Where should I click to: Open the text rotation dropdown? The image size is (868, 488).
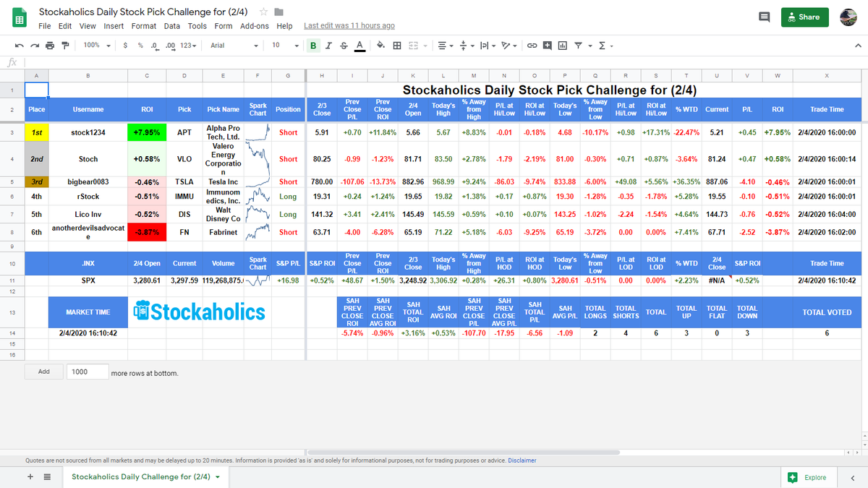point(509,46)
